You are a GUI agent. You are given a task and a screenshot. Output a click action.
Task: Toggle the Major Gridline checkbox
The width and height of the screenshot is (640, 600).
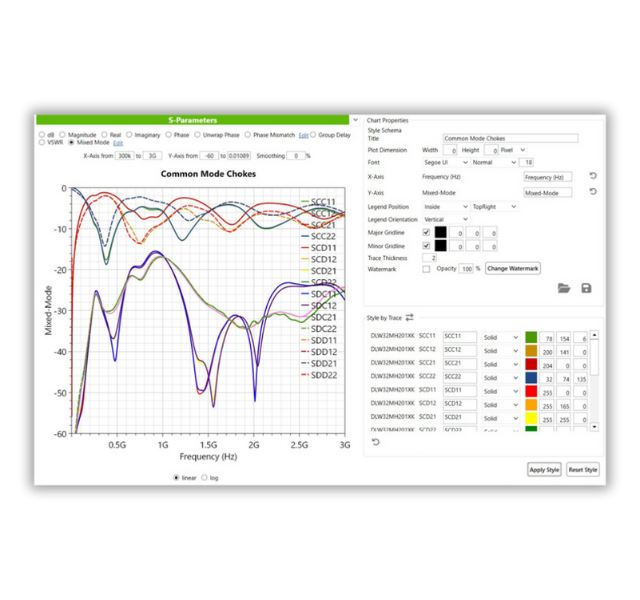(427, 232)
